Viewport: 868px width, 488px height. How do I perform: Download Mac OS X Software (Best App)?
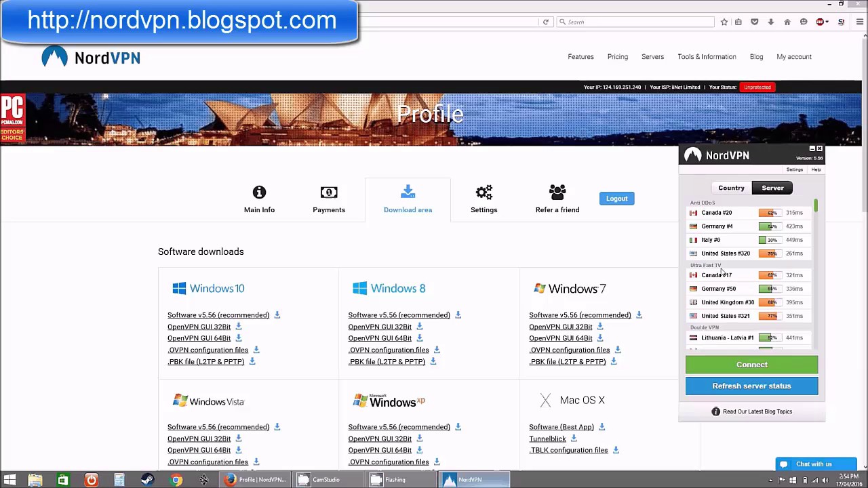[x=561, y=427]
